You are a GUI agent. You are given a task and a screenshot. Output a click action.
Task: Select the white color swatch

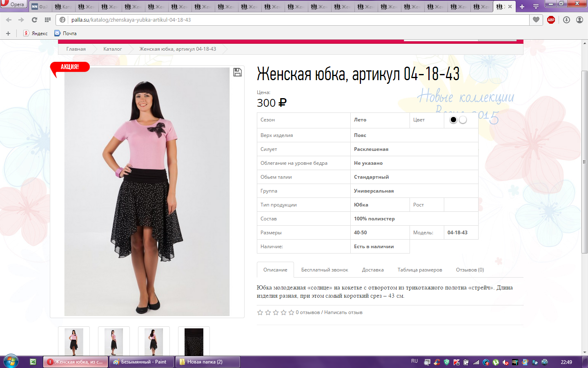click(463, 120)
